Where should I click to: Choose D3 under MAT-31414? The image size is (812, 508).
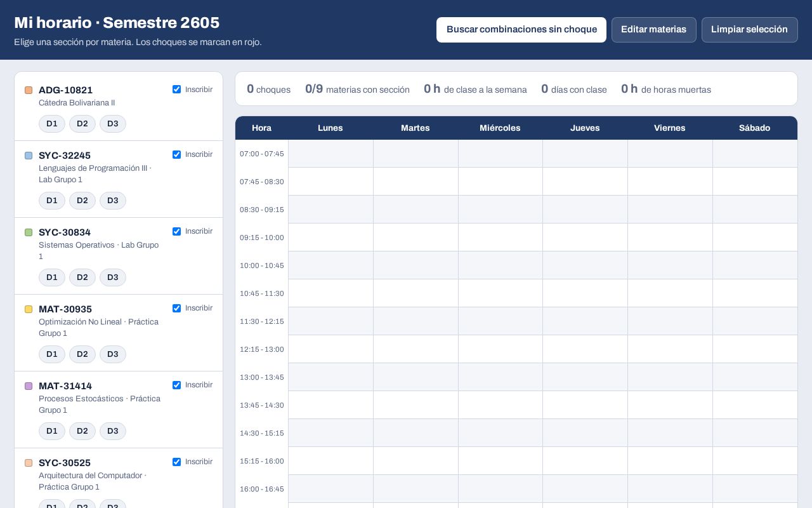pos(113,431)
